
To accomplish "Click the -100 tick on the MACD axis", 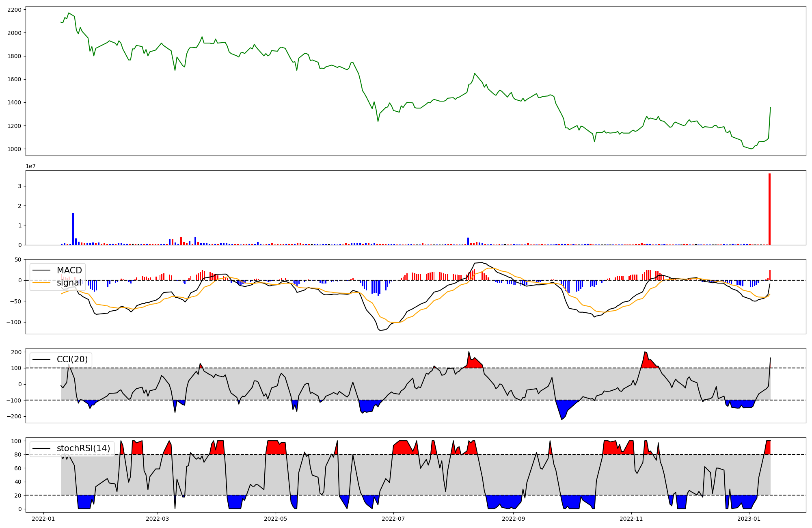I will pos(13,322).
